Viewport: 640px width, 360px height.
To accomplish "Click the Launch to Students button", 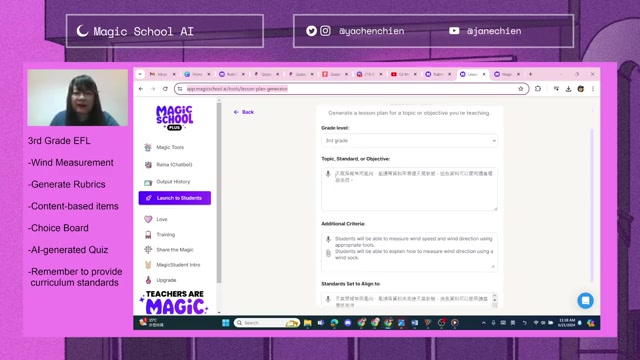I will [x=175, y=198].
